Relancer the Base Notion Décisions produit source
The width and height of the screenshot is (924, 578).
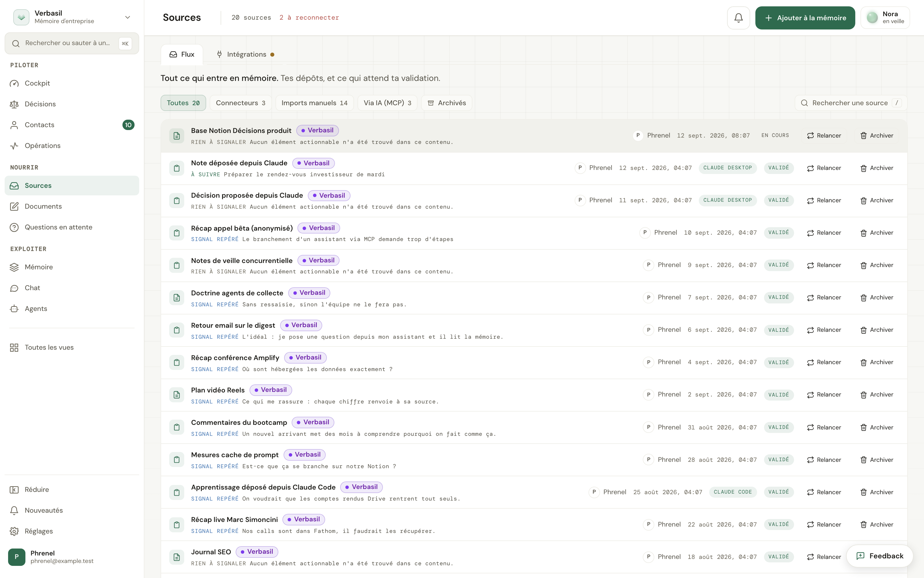point(824,136)
